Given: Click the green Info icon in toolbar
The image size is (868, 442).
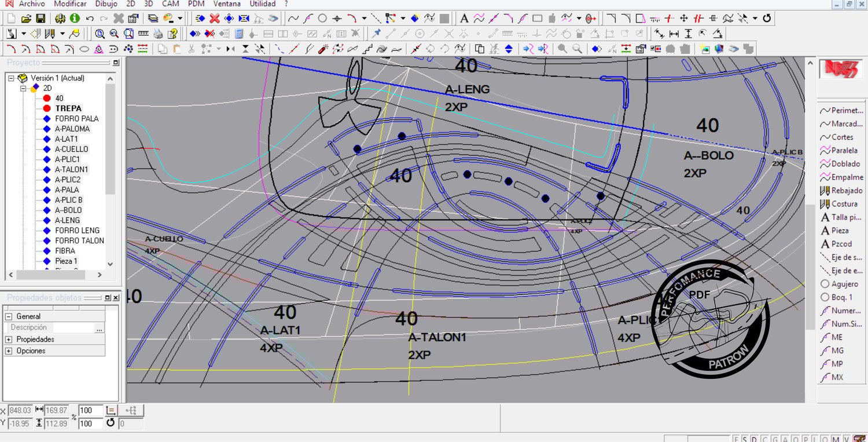Looking at the screenshot, I should click(76, 19).
